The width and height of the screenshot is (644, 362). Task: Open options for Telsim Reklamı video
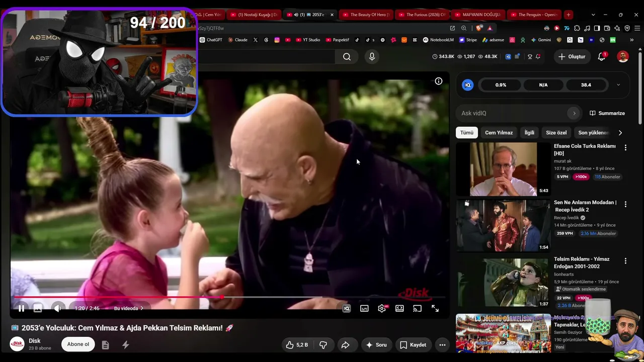click(x=625, y=261)
